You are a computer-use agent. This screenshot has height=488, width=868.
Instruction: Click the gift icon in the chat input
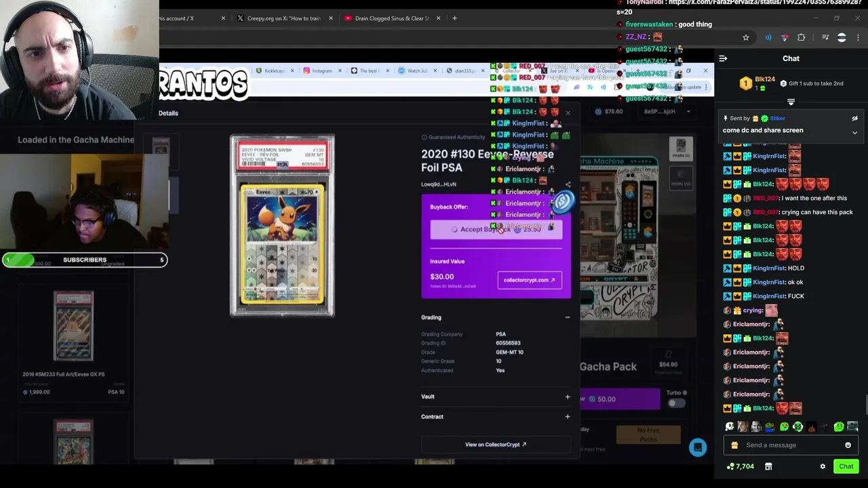pos(734,445)
